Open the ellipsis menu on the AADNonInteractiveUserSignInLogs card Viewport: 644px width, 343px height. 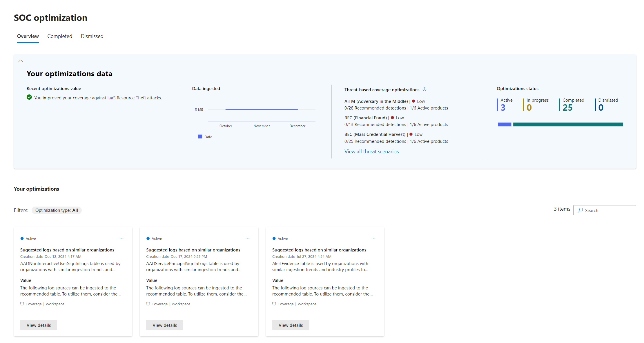coord(121,238)
